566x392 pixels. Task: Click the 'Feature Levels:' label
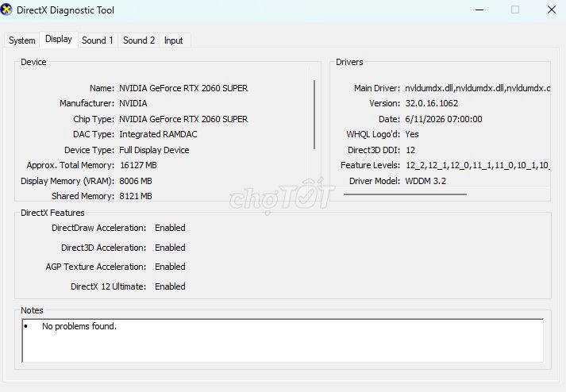pyautogui.click(x=371, y=165)
